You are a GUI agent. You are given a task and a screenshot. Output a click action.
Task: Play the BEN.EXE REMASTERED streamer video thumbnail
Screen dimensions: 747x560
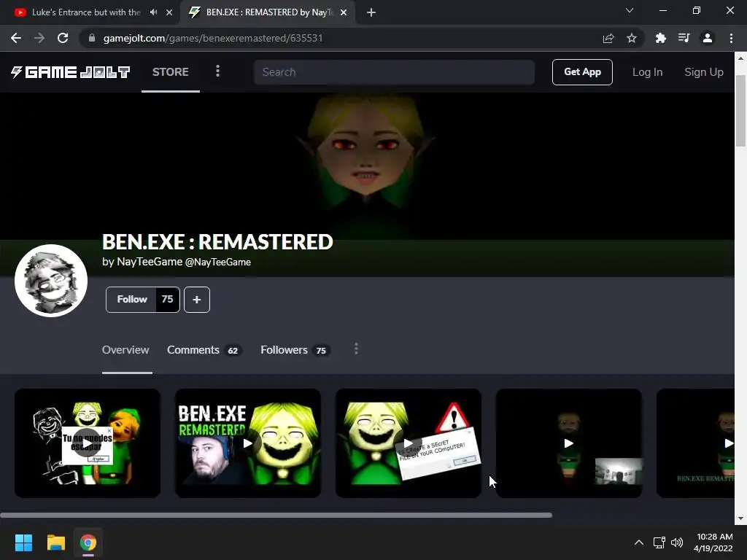click(x=248, y=443)
